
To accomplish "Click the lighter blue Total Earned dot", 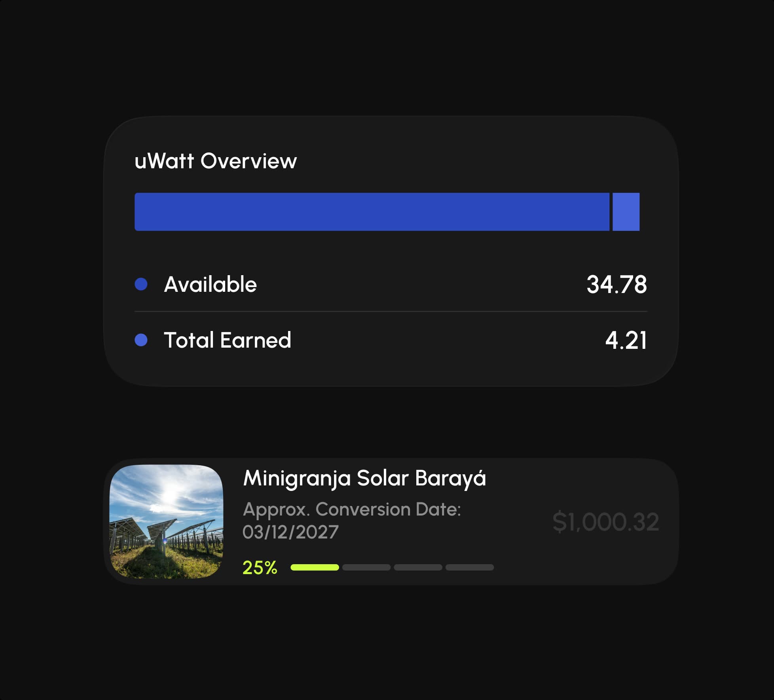I will click(x=141, y=340).
